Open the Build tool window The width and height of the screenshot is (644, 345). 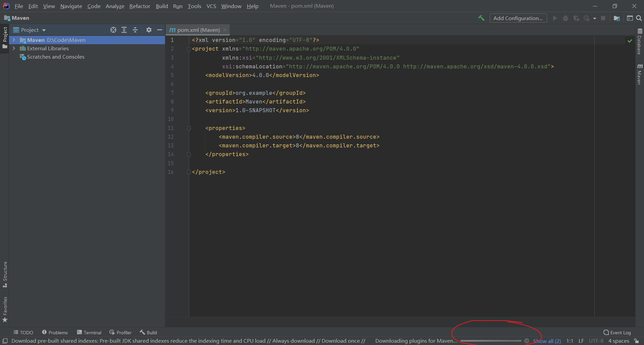coord(148,332)
